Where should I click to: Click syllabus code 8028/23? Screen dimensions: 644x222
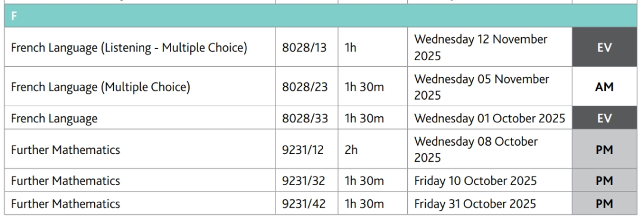pos(305,87)
